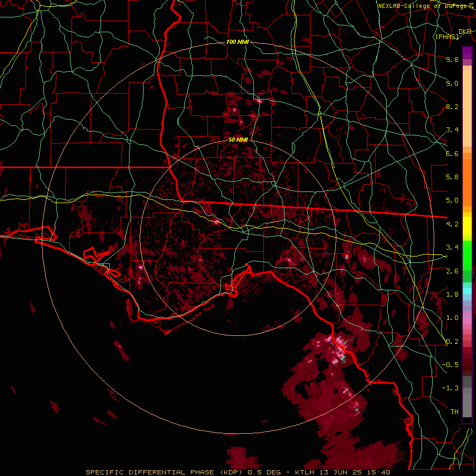Viewport: 476px width, 476px height.
Task: Click the "TH" threshold label in legend
Action: 454,412
